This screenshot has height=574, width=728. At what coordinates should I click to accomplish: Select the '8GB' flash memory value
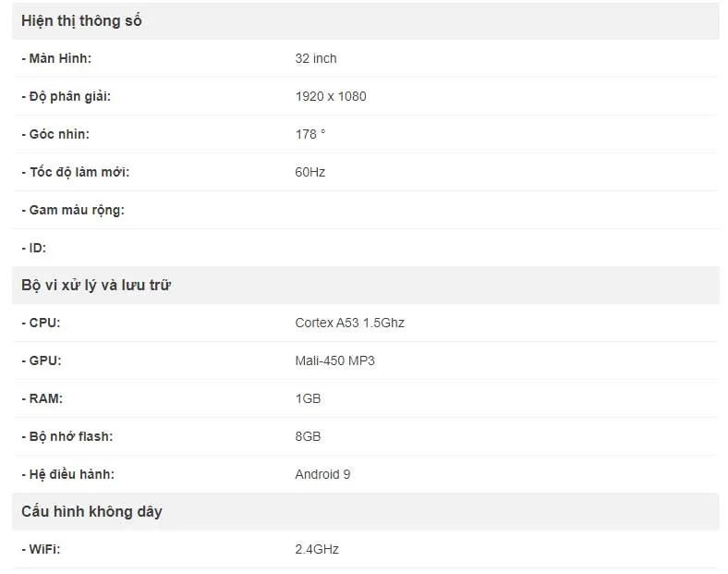tap(308, 436)
